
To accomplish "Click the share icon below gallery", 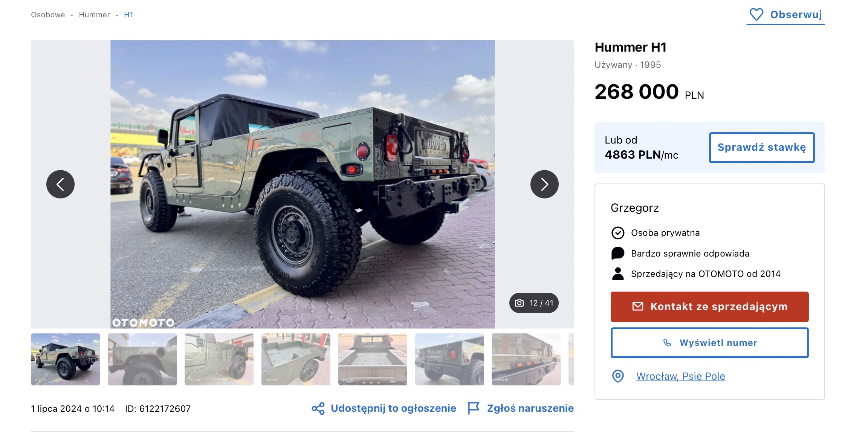I will [318, 408].
